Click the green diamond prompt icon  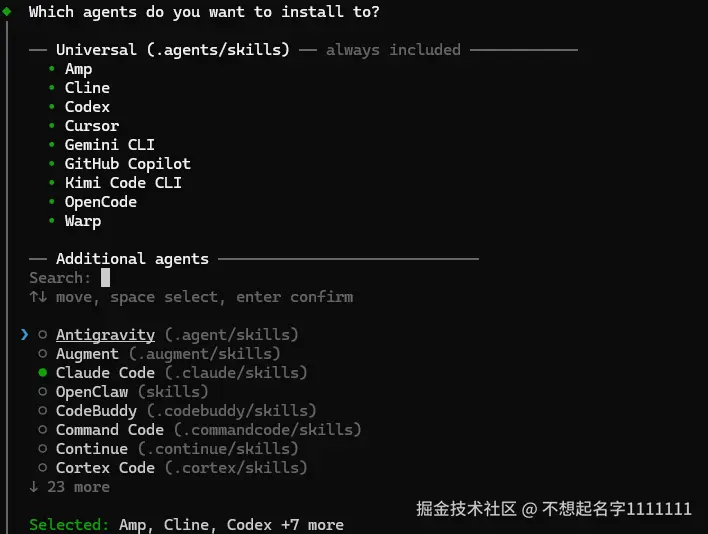7,11
